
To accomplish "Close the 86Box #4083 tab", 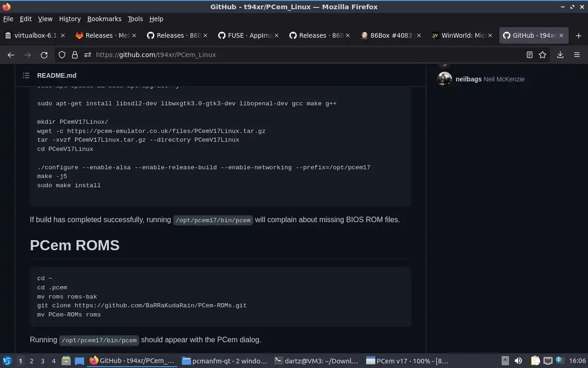I will click(x=419, y=35).
